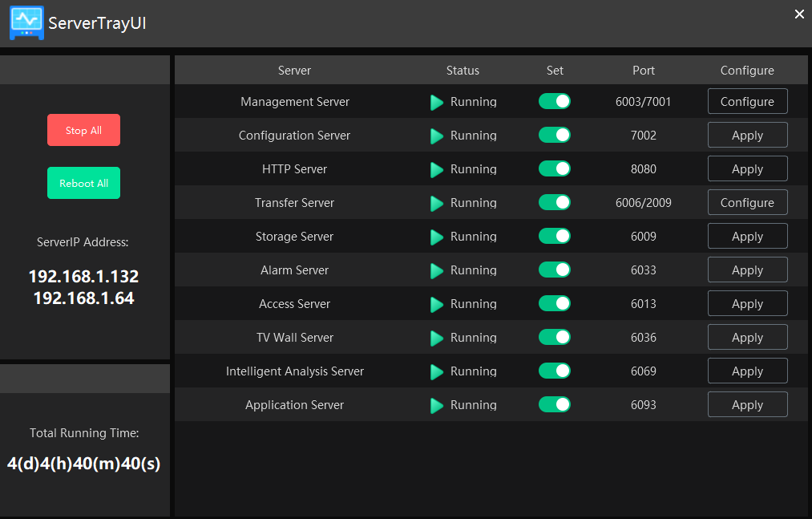Close the ServerTrayUI window
The width and height of the screenshot is (812, 519).
coord(799,14)
